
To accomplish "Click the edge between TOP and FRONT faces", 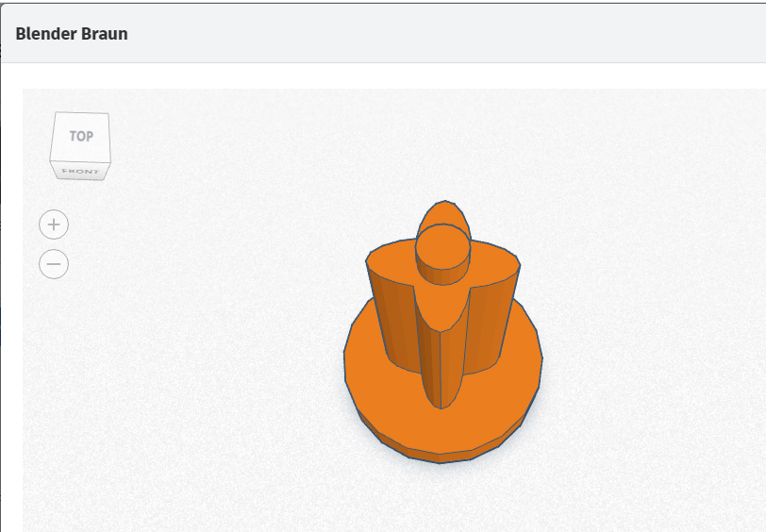I will pyautogui.click(x=80, y=161).
